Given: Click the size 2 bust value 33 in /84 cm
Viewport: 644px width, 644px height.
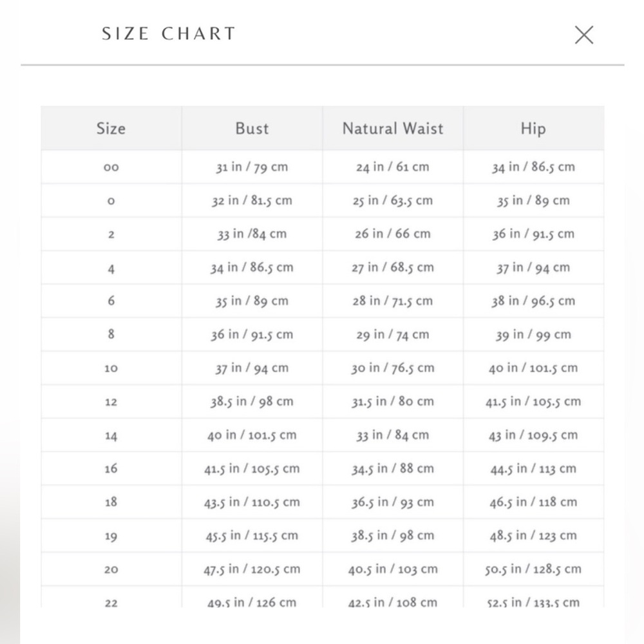Looking at the screenshot, I should 252,234.
